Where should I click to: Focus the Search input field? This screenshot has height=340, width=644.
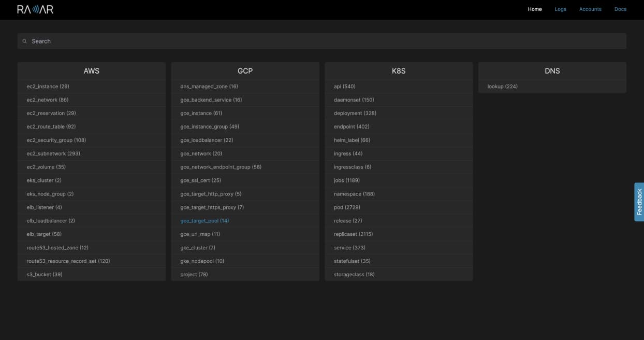click(321, 41)
